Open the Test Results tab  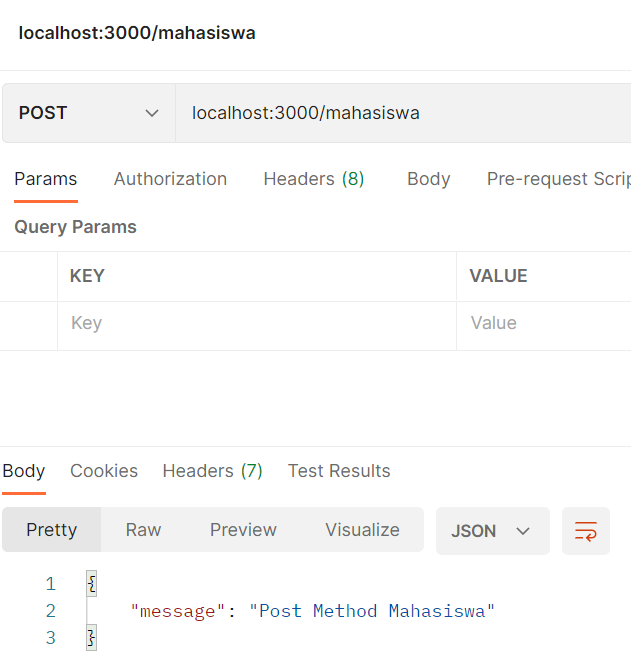point(339,471)
